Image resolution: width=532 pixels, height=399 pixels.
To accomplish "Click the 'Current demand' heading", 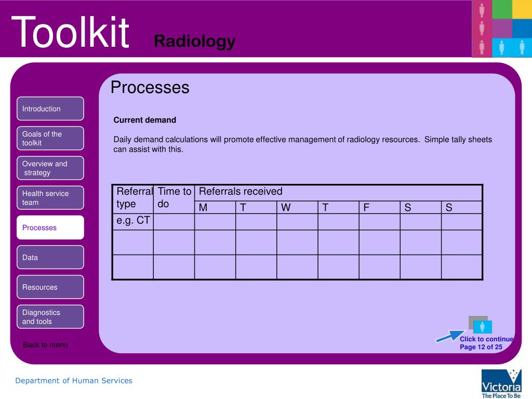I will [x=145, y=120].
